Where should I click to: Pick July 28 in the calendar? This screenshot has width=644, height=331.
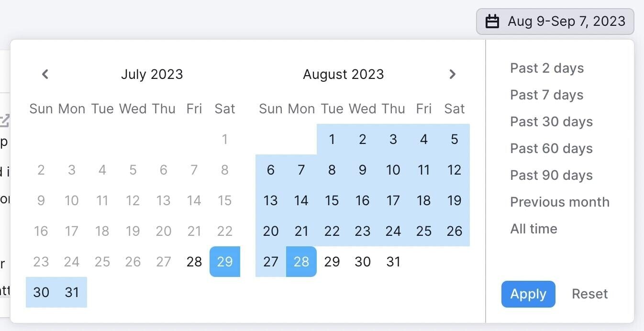click(x=194, y=262)
